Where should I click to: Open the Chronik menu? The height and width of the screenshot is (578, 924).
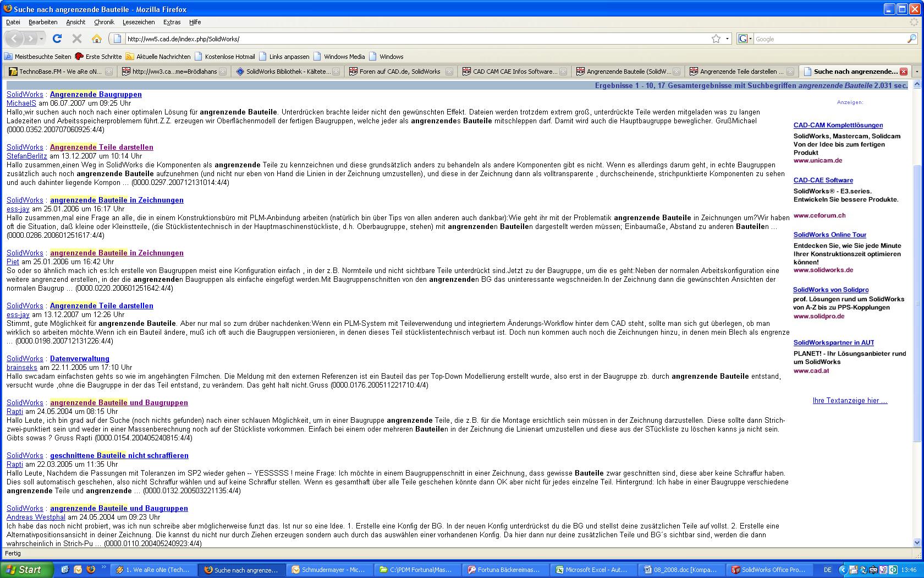point(104,22)
